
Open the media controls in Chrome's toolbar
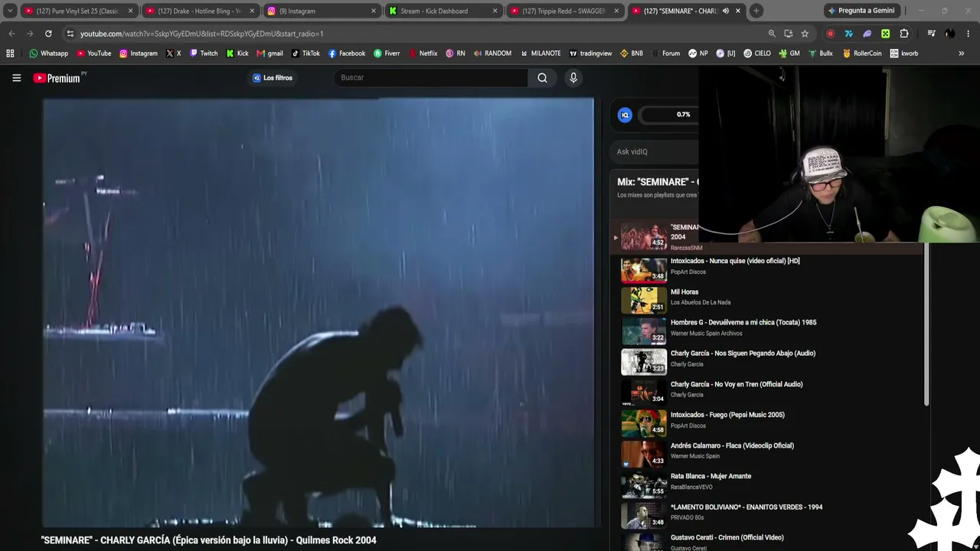[931, 34]
